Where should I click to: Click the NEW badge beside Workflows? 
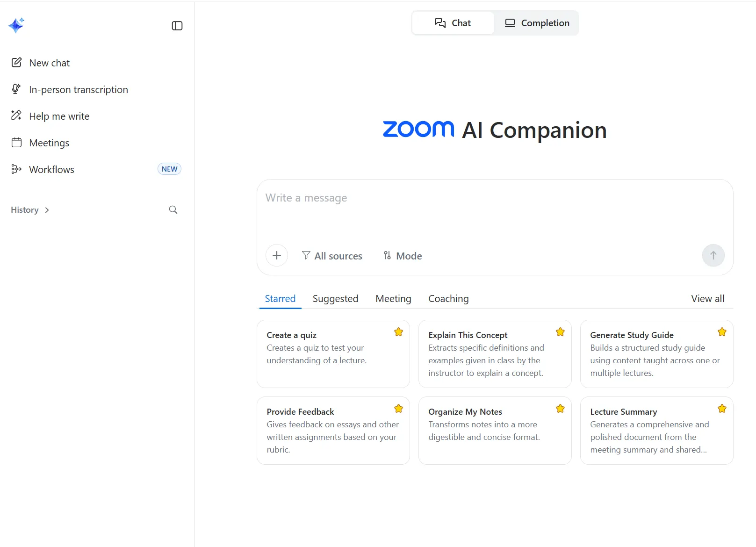169,169
